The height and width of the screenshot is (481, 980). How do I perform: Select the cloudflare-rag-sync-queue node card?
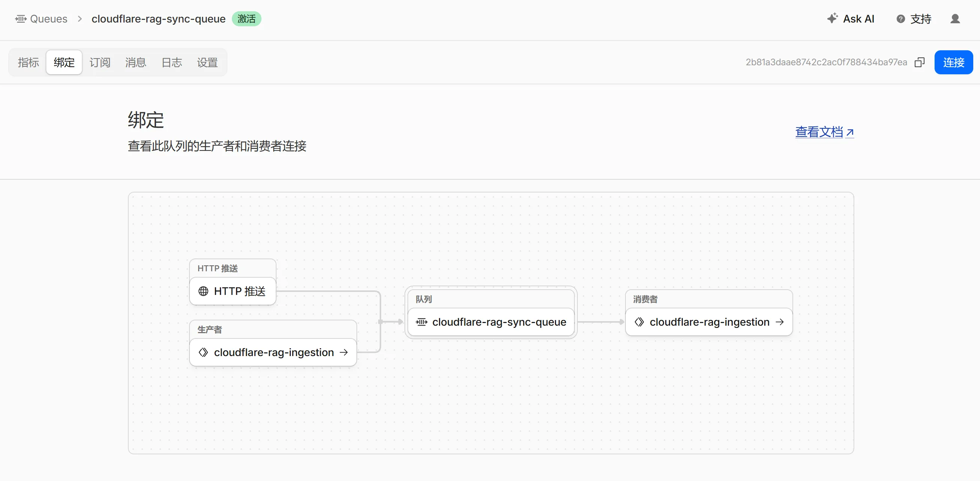coord(491,322)
